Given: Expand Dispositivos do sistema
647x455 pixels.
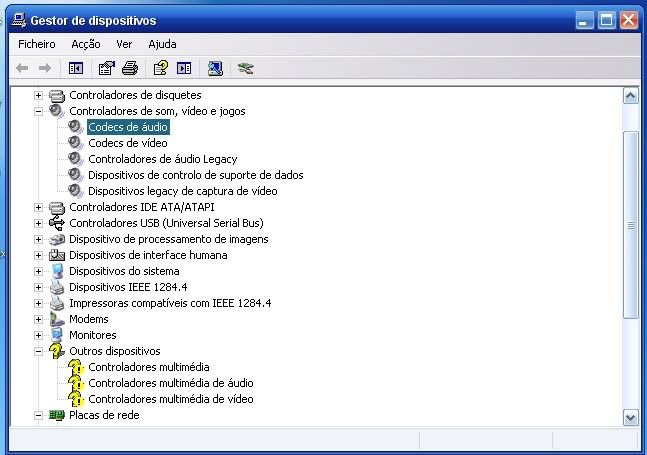Looking at the screenshot, I should point(38,271).
